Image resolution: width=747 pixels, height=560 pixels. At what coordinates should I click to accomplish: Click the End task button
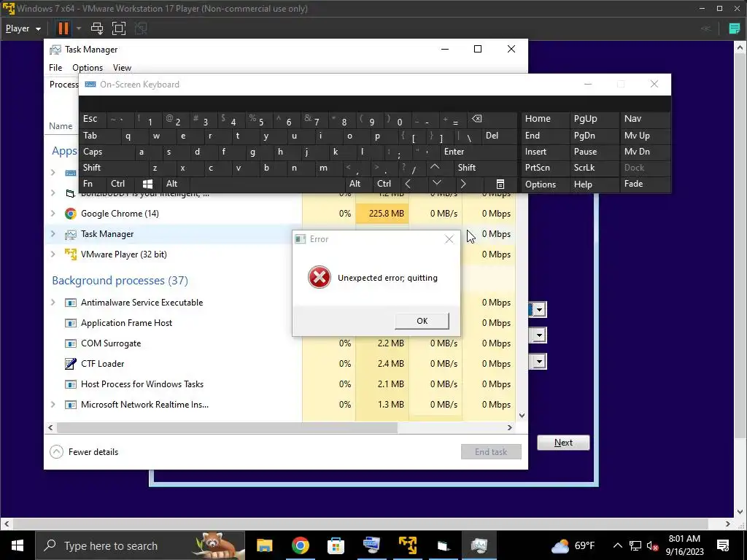[x=491, y=452]
